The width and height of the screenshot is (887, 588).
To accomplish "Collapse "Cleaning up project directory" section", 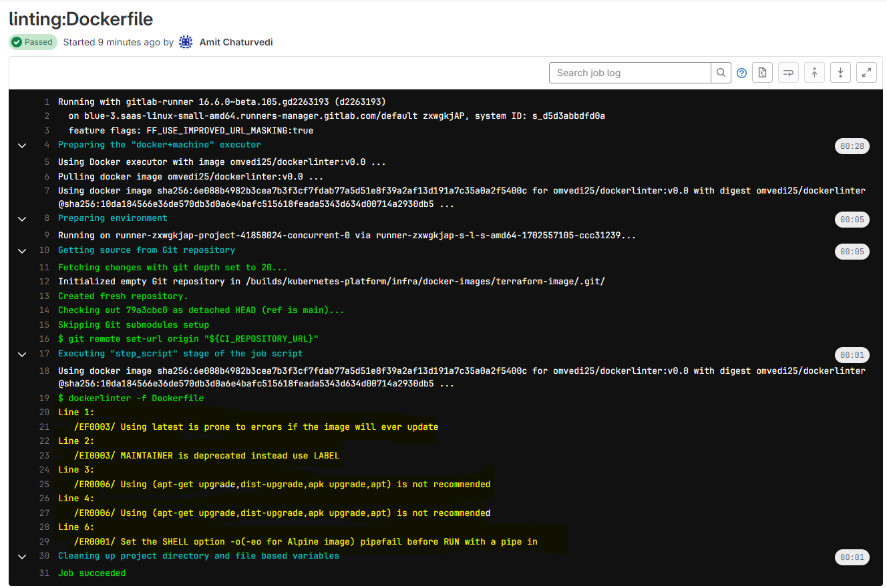I will pos(22,557).
